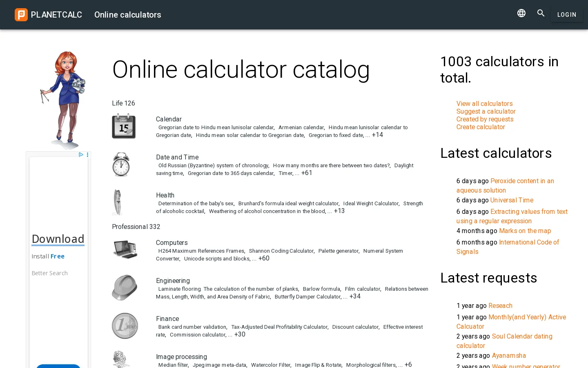Image resolution: width=588 pixels, height=368 pixels.
Task: Open Extracting values from text using regex
Action: (512, 216)
